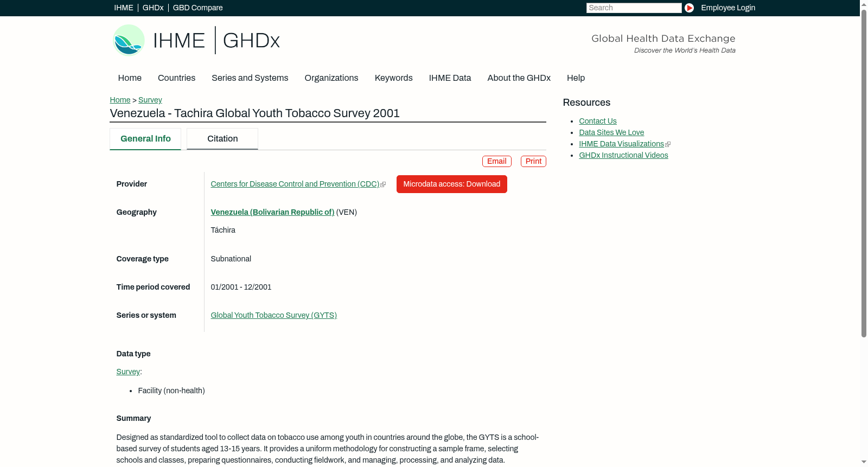Open Data Sites We Love link
868x467 pixels.
coord(611,133)
